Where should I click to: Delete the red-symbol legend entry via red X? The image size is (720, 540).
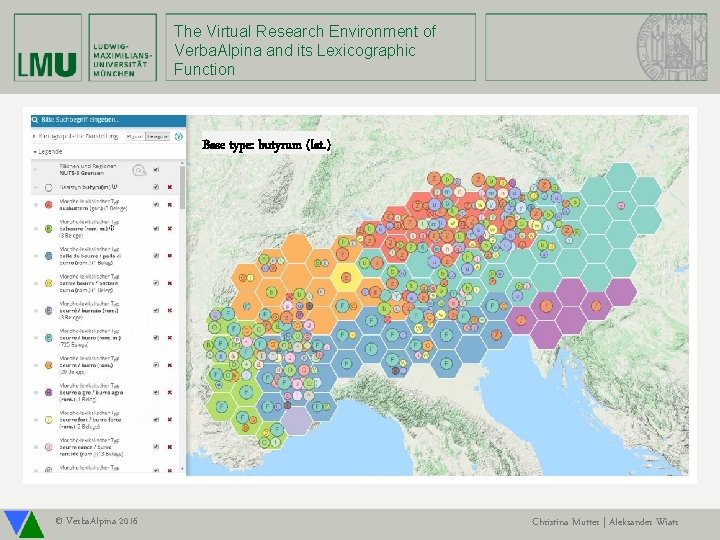click(x=169, y=205)
